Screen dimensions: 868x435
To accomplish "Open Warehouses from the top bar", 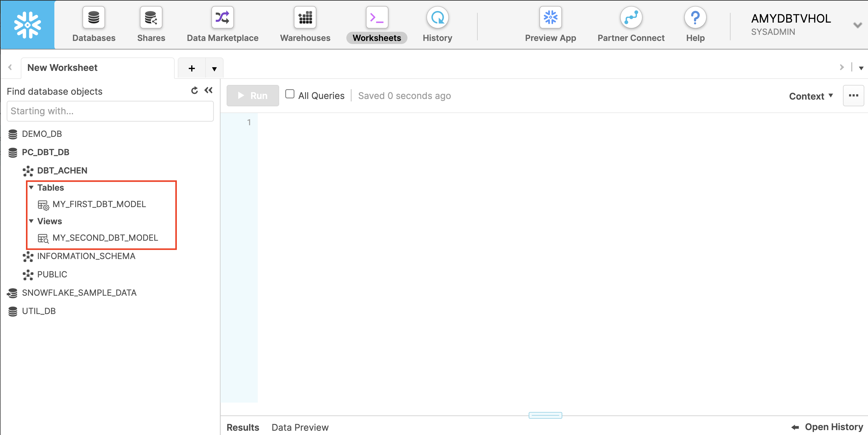I will point(305,18).
